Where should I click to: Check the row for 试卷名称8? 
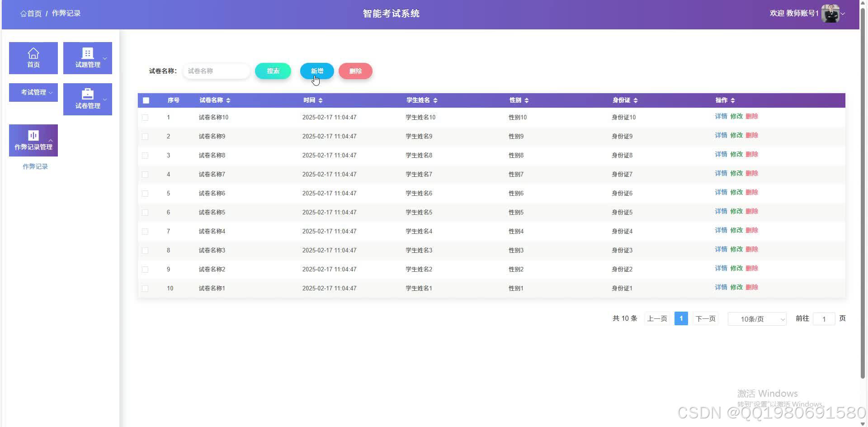point(145,156)
